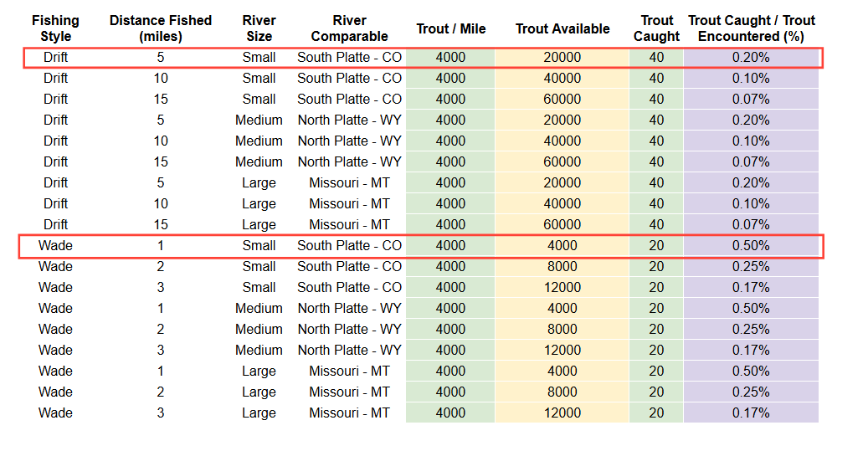Click 0.20% in the red-outlined Drift row
Viewport: 868px width, 451px height.
tap(751, 58)
